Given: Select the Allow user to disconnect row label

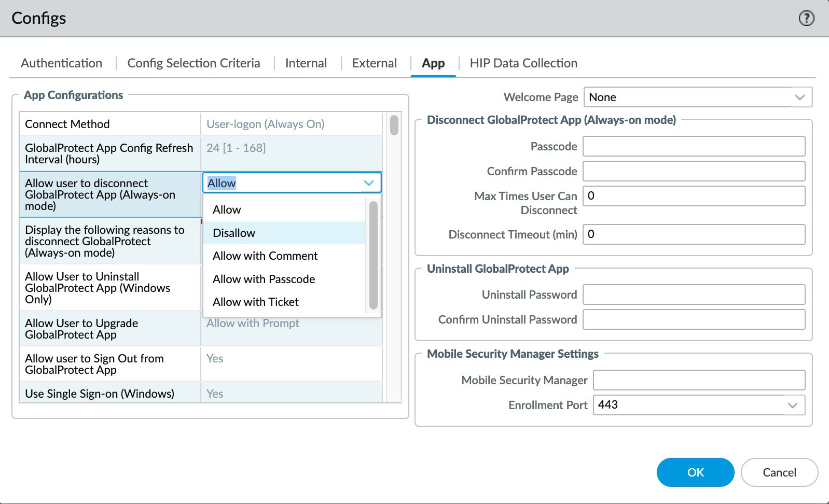Looking at the screenshot, I should 100,194.
